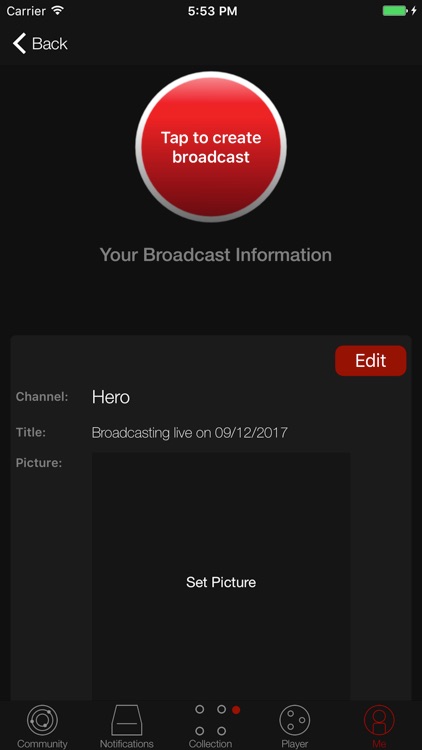Go back using the Back button

40,44
